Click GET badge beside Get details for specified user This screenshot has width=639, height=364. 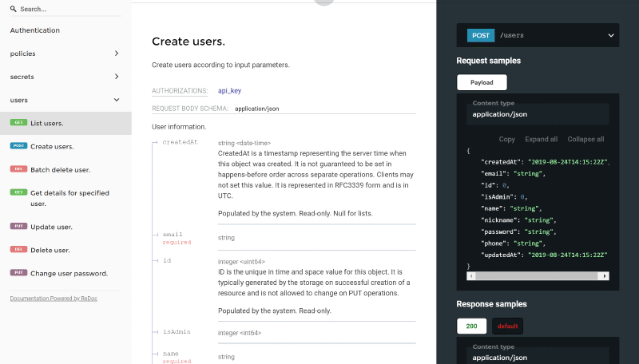(x=18, y=192)
